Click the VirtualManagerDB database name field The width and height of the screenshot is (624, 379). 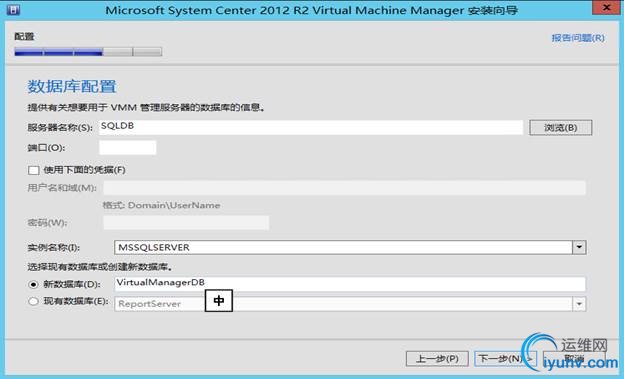[x=350, y=284]
